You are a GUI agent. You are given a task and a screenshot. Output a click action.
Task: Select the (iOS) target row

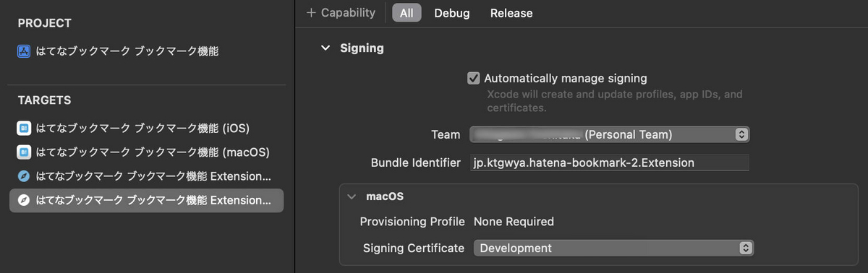click(x=146, y=129)
